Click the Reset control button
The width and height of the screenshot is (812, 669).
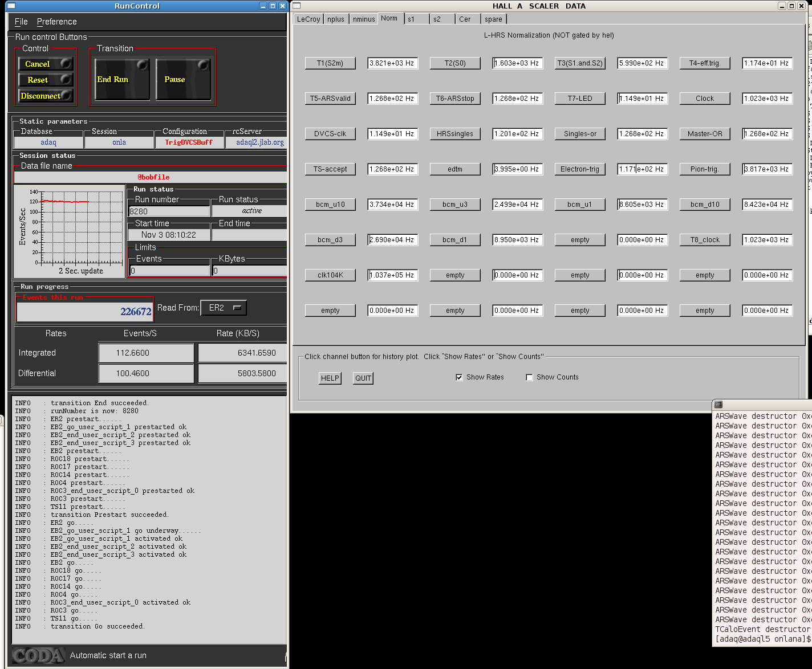46,80
